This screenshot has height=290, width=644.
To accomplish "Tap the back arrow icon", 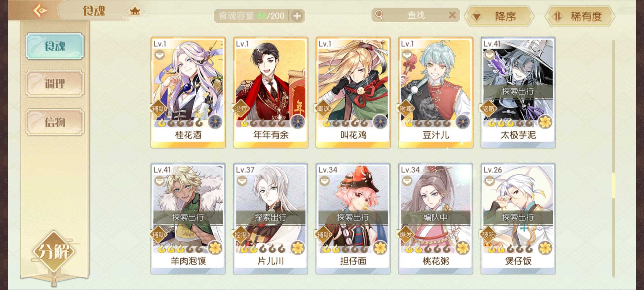I will (x=40, y=11).
